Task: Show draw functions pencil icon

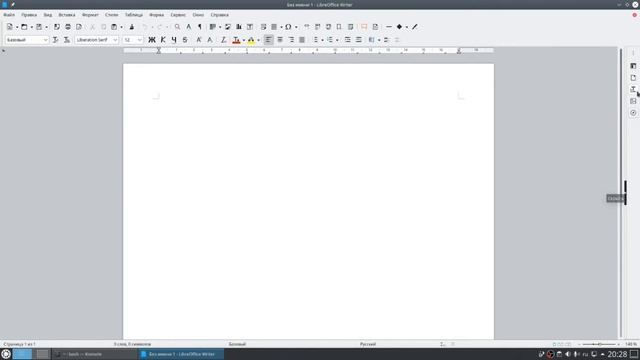Action: tap(415, 27)
